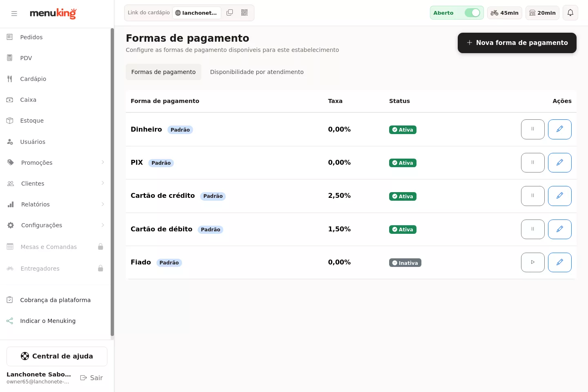Image resolution: width=588 pixels, height=392 pixels.
Task: Switch to Formas de pagamento tab
Action: tap(163, 72)
